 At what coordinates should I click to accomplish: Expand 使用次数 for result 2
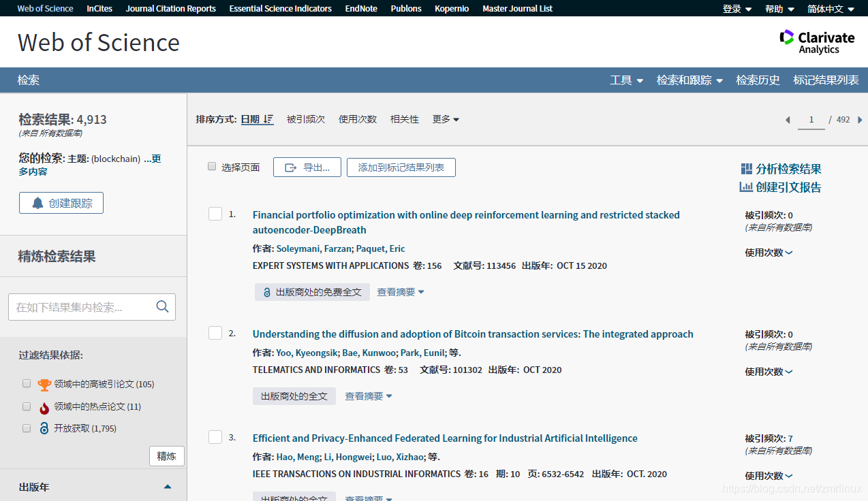[x=769, y=372]
